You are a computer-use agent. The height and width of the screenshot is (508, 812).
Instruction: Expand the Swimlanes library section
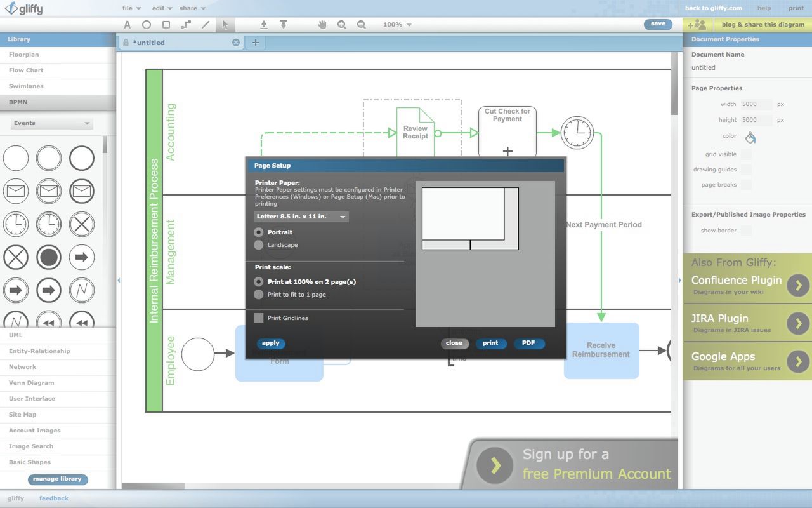[x=58, y=86]
